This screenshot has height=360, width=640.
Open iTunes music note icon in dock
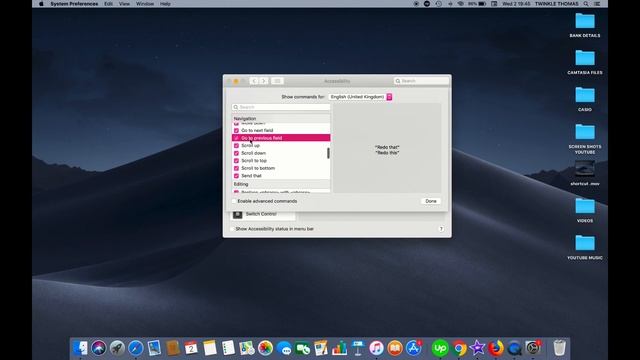tap(376, 348)
